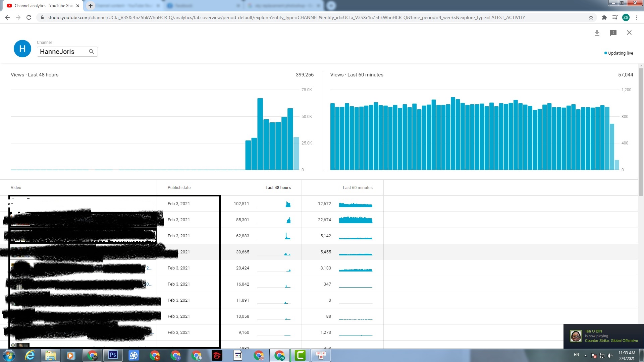
Task: Show hidden system tray icons arrow
Action: (586, 355)
